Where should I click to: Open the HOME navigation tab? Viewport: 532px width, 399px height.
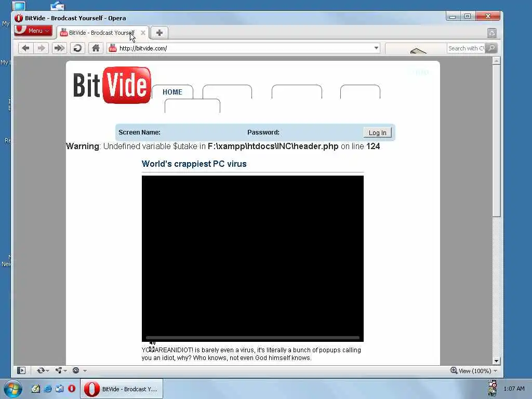pyautogui.click(x=172, y=92)
